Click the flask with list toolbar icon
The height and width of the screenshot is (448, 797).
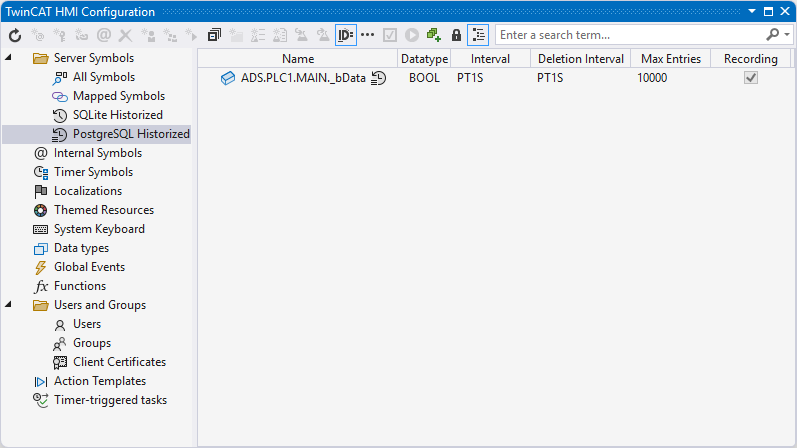click(258, 35)
